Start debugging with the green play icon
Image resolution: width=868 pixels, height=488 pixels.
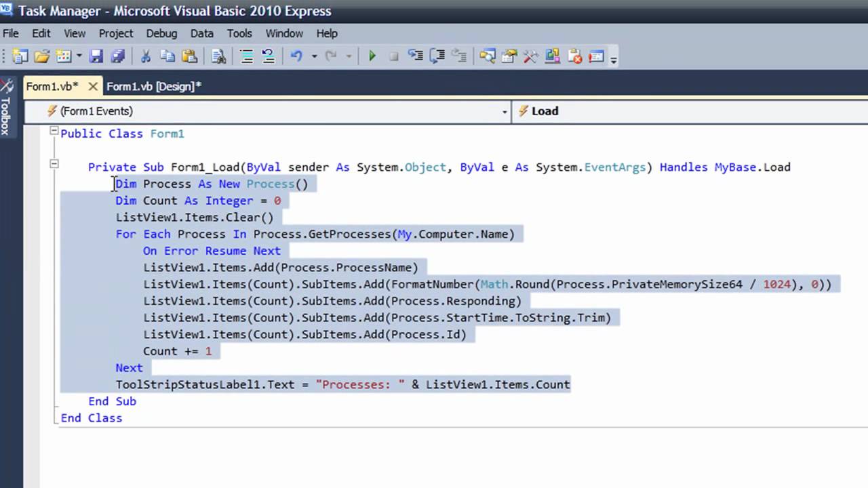372,57
